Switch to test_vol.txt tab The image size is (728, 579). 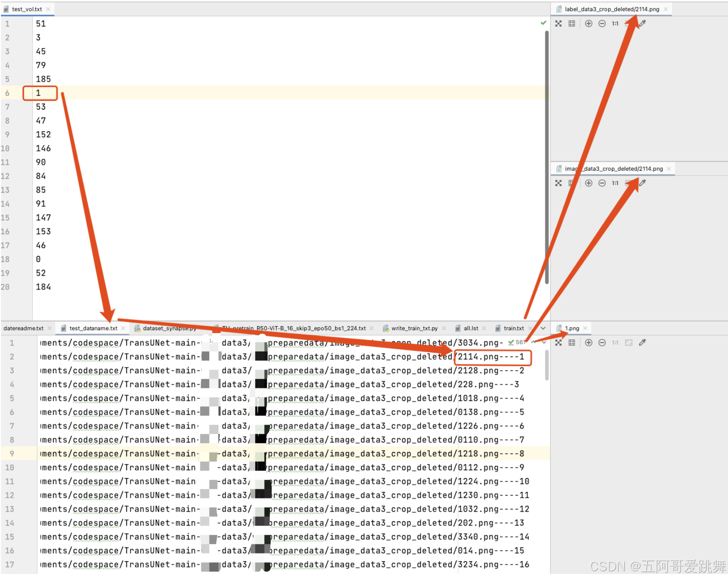coord(27,9)
